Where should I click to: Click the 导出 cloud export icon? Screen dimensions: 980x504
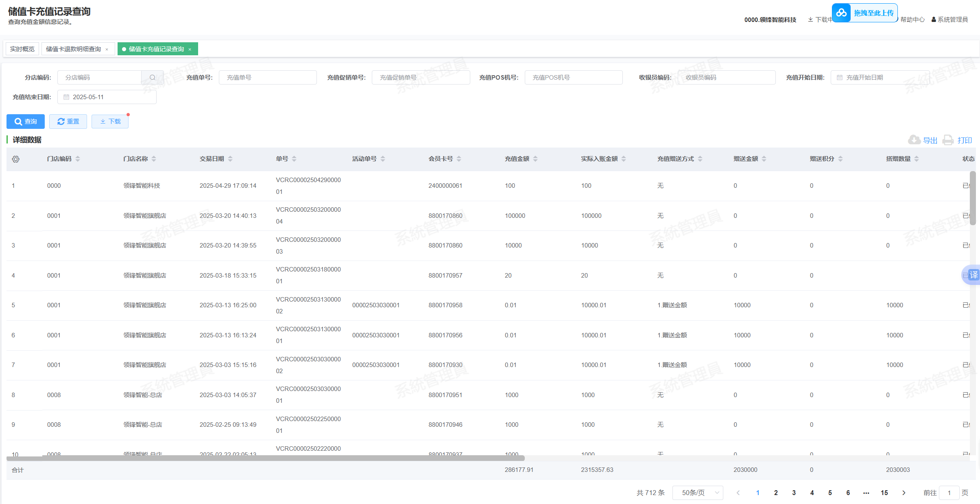click(x=914, y=140)
